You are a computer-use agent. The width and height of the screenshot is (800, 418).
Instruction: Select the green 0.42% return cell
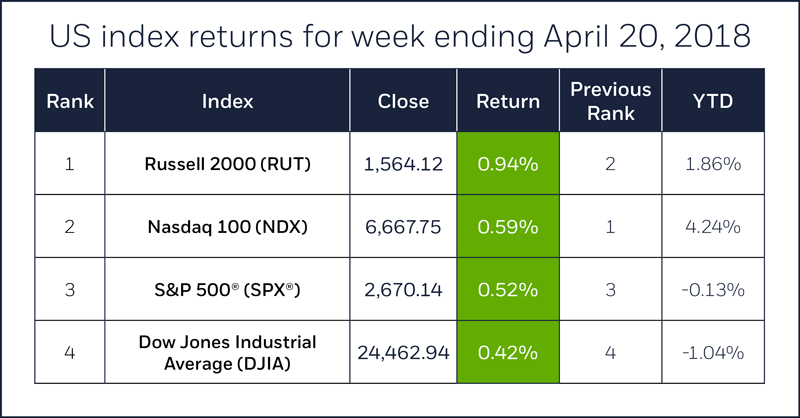coord(508,352)
